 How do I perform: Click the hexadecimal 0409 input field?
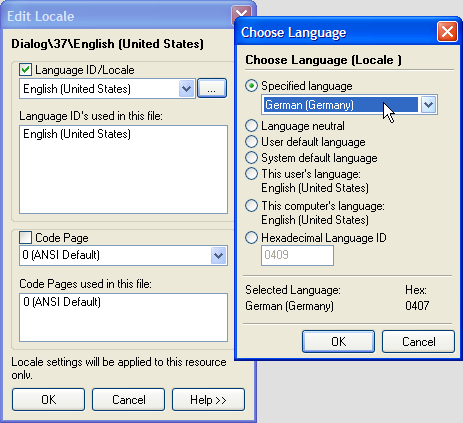click(x=297, y=255)
